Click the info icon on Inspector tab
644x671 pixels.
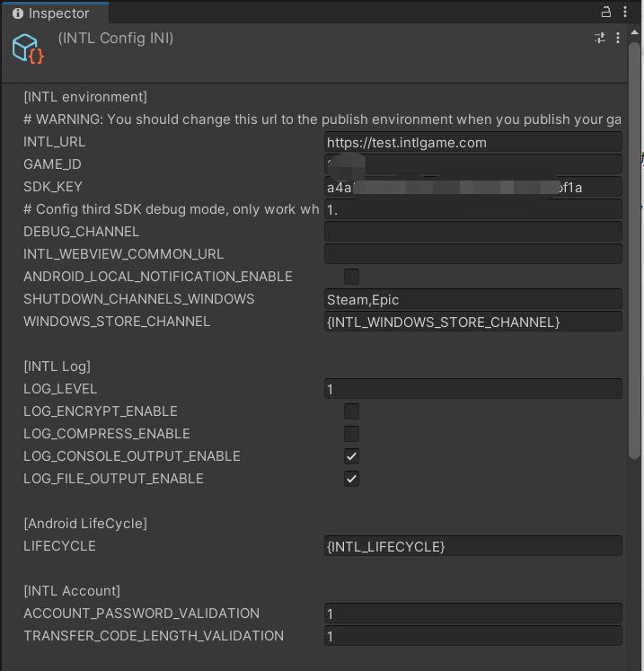click(x=18, y=13)
